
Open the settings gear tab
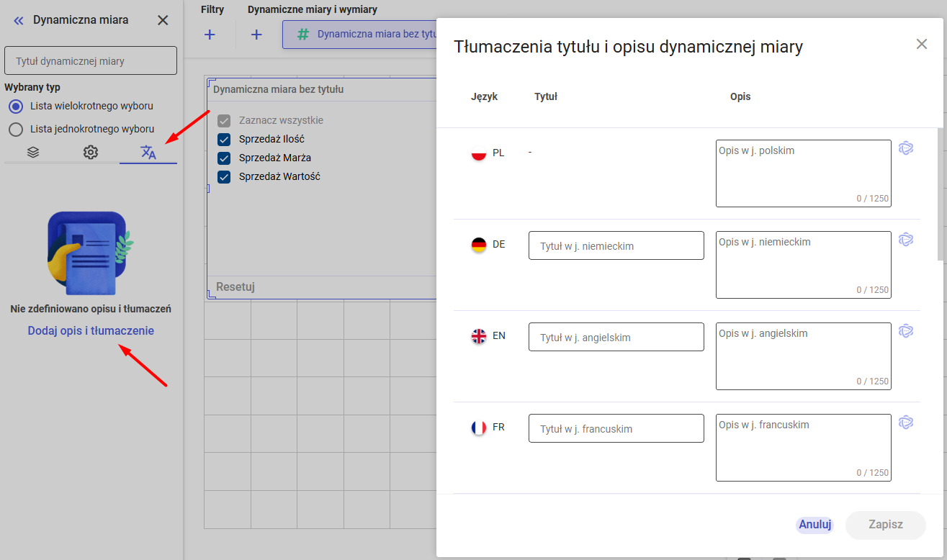click(x=90, y=152)
